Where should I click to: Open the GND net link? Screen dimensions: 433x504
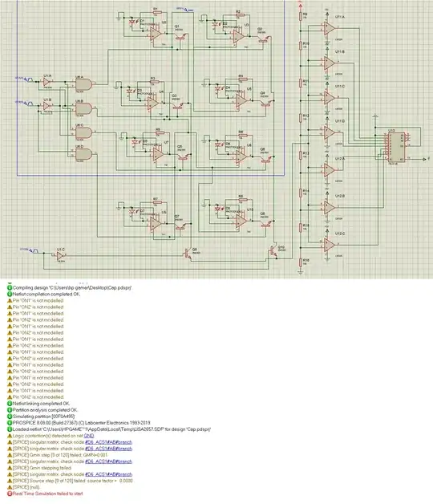89,436
